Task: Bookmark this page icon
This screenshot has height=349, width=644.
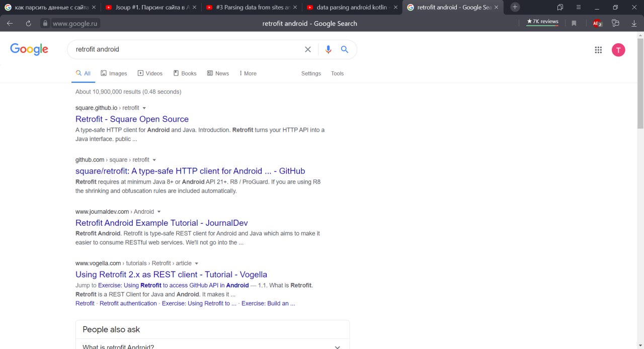Action: coord(574,23)
